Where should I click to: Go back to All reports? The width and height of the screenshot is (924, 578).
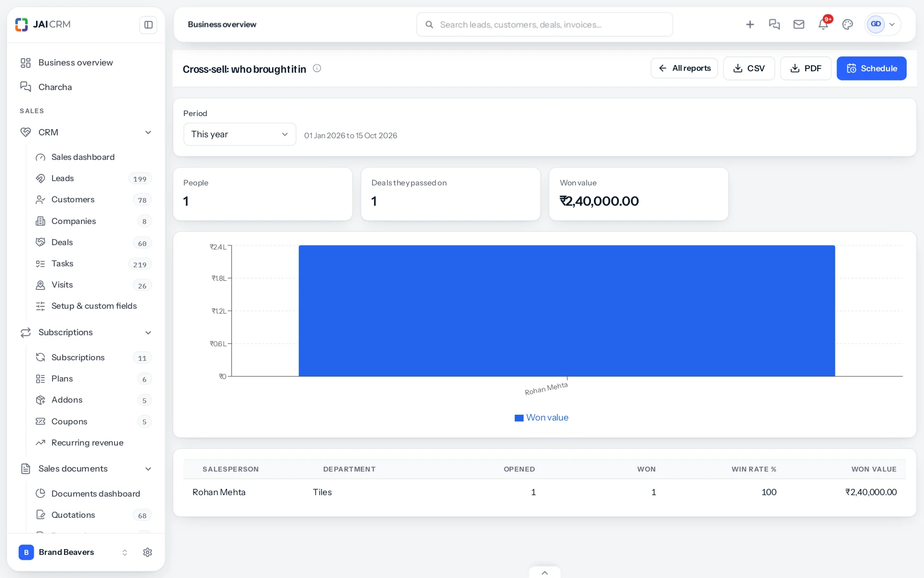(684, 68)
